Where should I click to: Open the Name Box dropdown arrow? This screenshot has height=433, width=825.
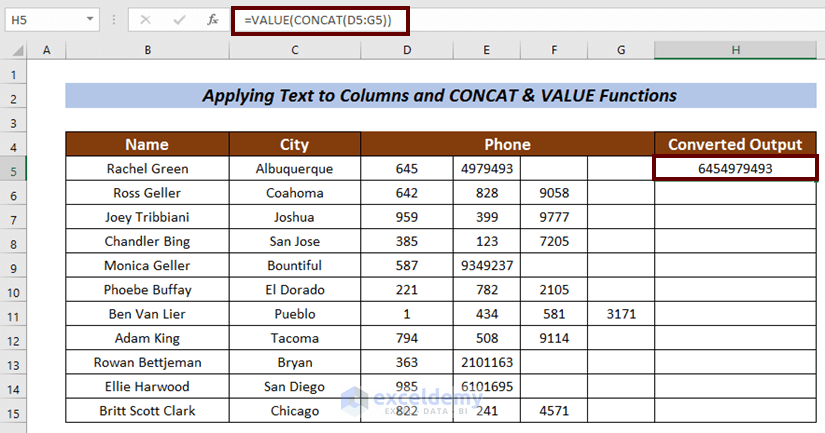point(91,19)
